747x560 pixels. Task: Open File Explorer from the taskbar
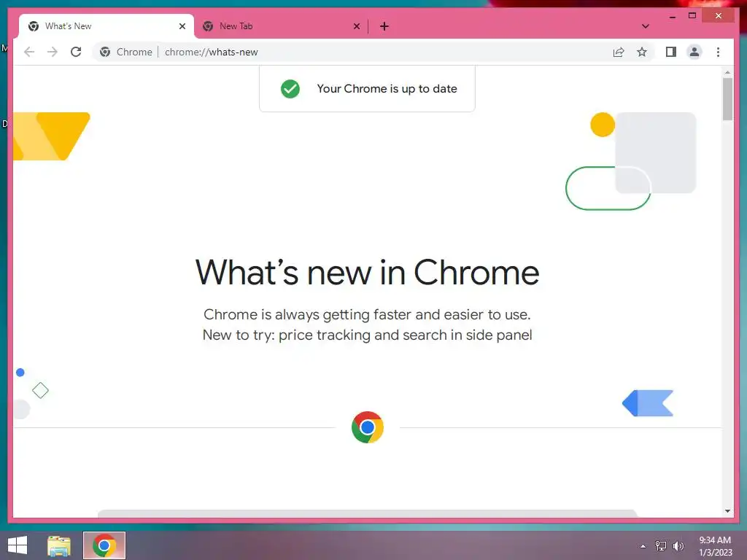(x=59, y=545)
